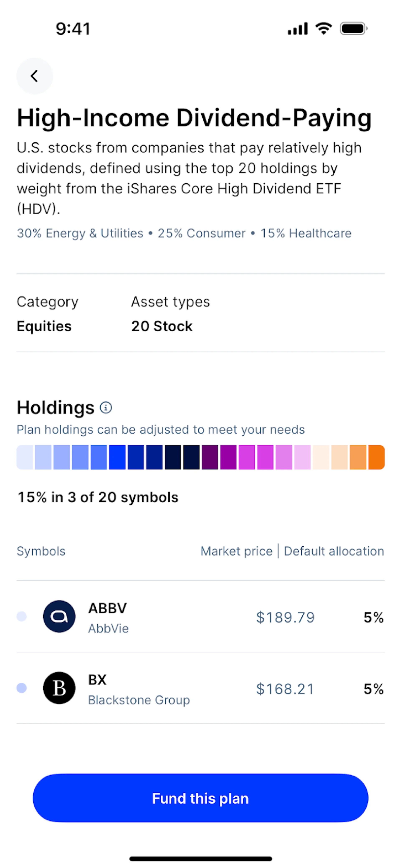The image size is (401, 868).
Task: Tap the Wi-Fi status icon
Action: [324, 28]
